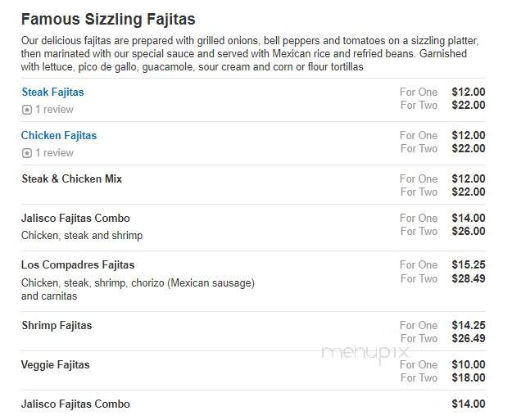Open the 1 review text under Steak Fajitas
This screenshot has width=512, height=420.
(x=54, y=110)
